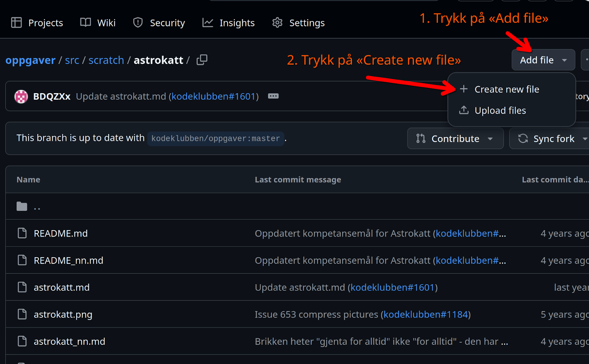
Task: Expand commit message ellipsis button
Action: 273,96
